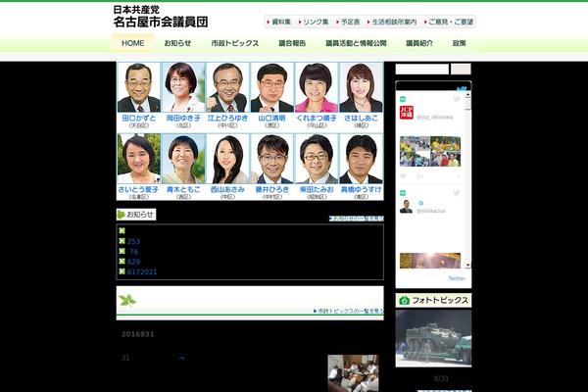This screenshot has height=392, width=588.
Task: Click into the site search field
Action: pyautogui.click(x=421, y=69)
